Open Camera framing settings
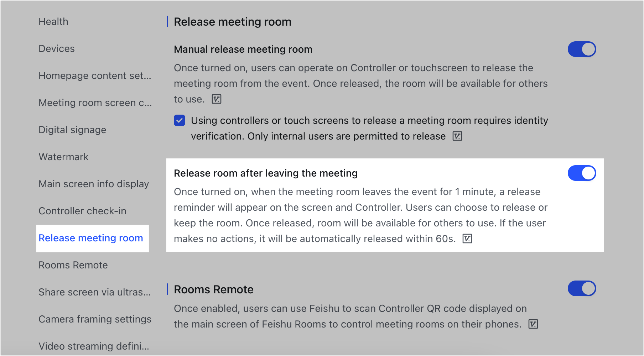Screen dimensions: 644x356 tap(94, 319)
